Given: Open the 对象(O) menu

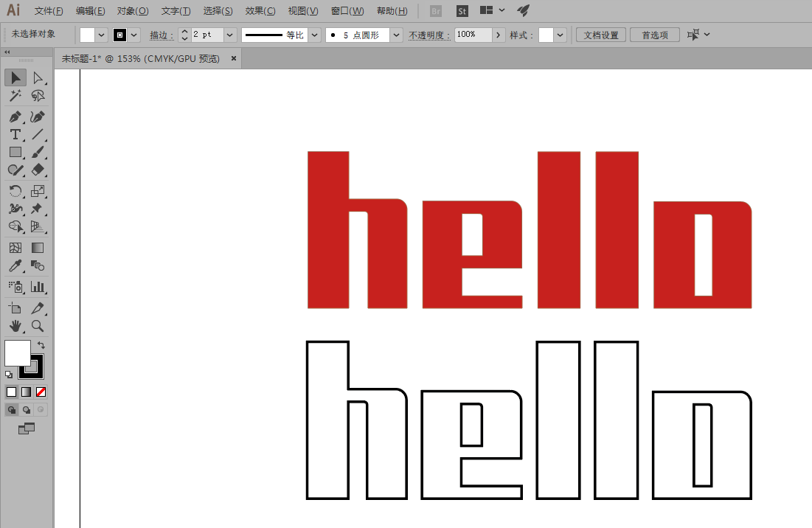Looking at the screenshot, I should tap(133, 11).
